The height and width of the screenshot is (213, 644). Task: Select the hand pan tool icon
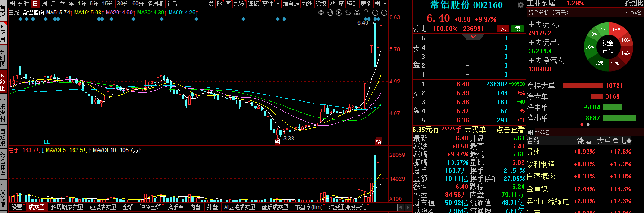click(330, 13)
